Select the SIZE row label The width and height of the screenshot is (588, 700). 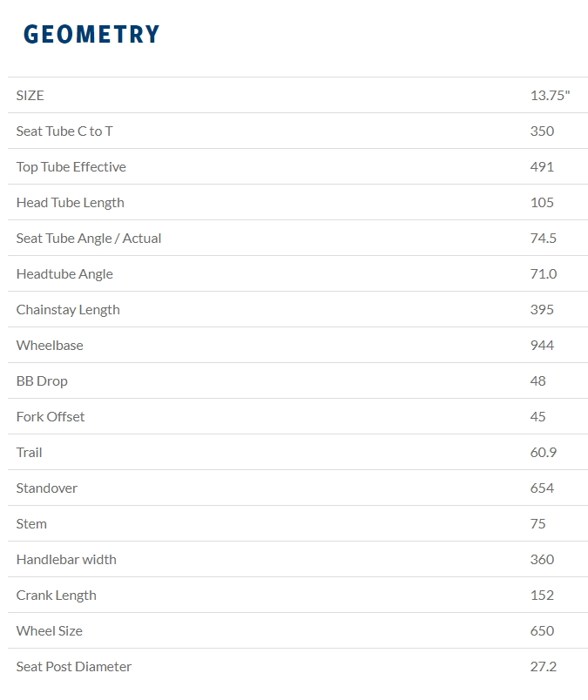[x=30, y=95]
